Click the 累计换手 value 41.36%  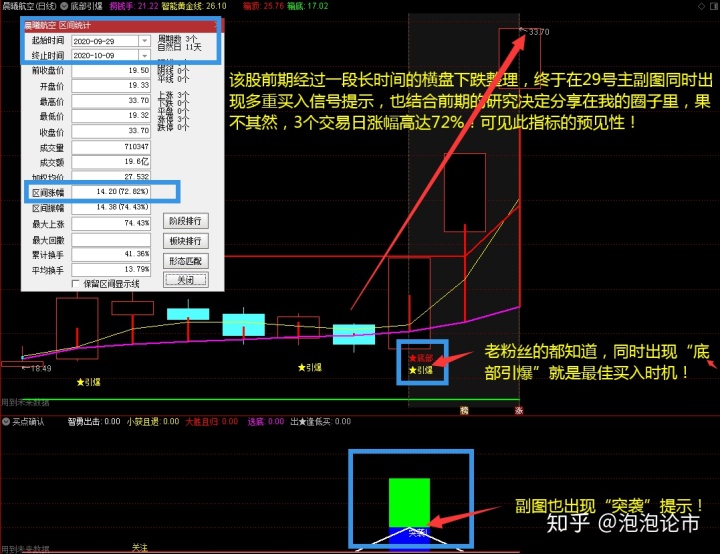[111, 254]
